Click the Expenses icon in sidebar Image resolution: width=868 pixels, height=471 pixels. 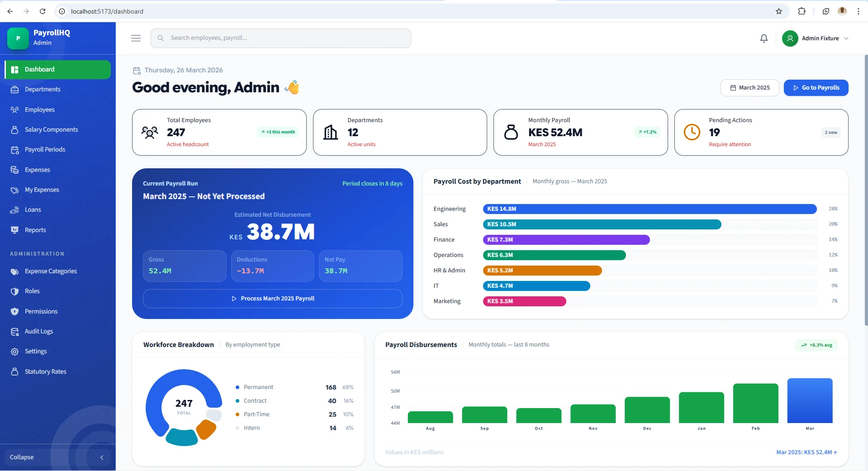click(x=14, y=170)
